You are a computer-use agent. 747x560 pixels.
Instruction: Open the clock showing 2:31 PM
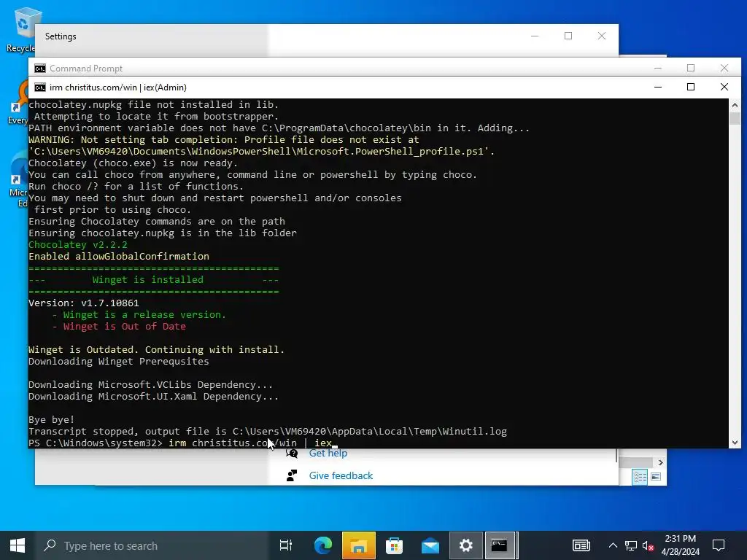(681, 545)
